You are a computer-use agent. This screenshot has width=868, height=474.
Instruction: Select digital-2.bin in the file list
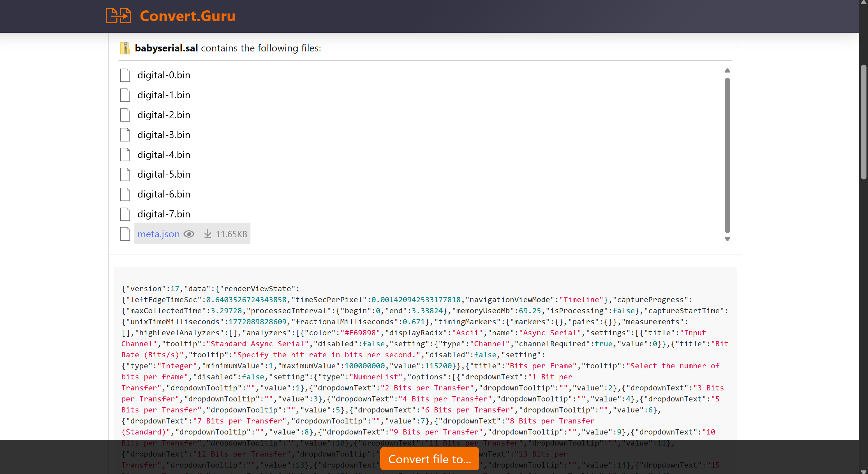pos(163,115)
